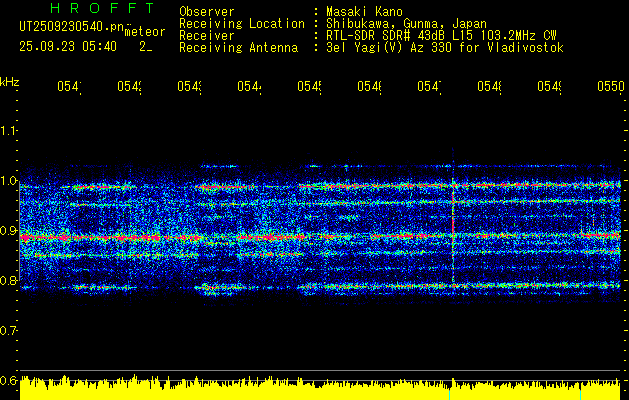The width and height of the screenshot is (629, 400).
Task: Click the 3el Yagi(V) Az 330 antenna text
Action: (x=445, y=48)
